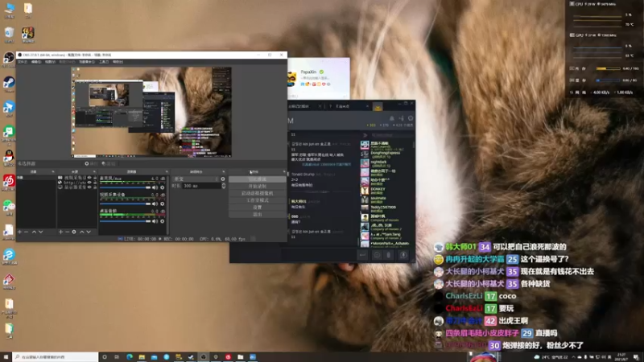The width and height of the screenshot is (644, 362).
Task: Set the 麦克风/Aux volume slider
Action: [x=126, y=187]
